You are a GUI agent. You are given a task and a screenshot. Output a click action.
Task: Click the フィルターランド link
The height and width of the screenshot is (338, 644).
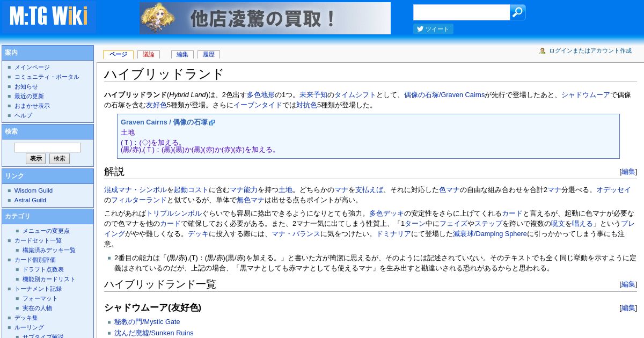[139, 200]
